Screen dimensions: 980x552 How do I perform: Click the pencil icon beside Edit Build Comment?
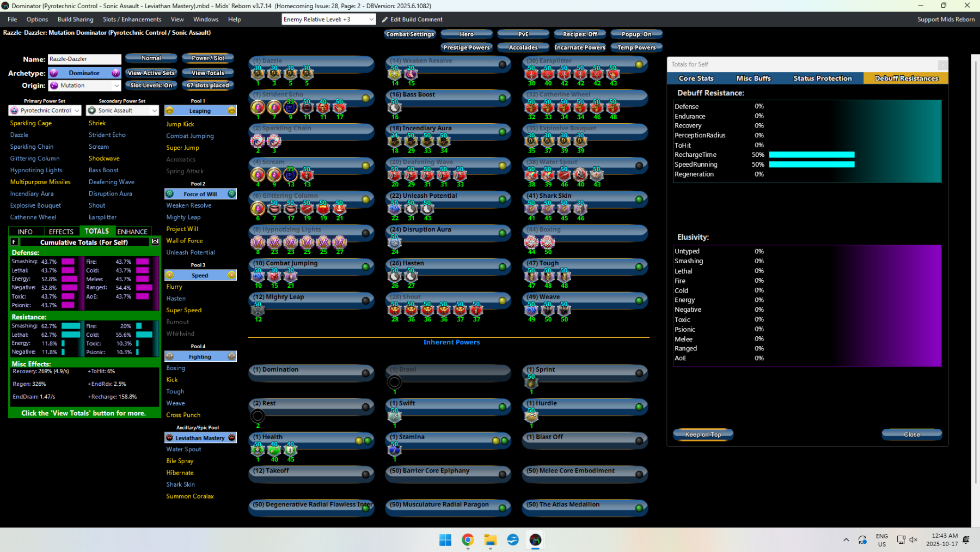point(385,20)
